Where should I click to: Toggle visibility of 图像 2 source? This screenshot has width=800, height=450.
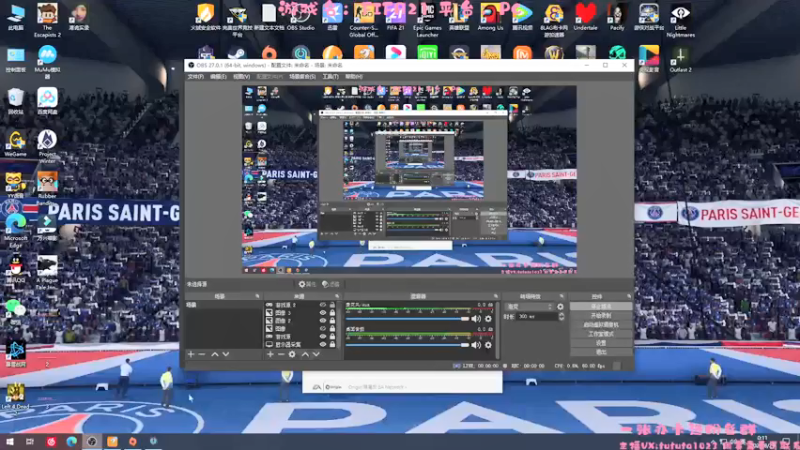[x=322, y=320]
